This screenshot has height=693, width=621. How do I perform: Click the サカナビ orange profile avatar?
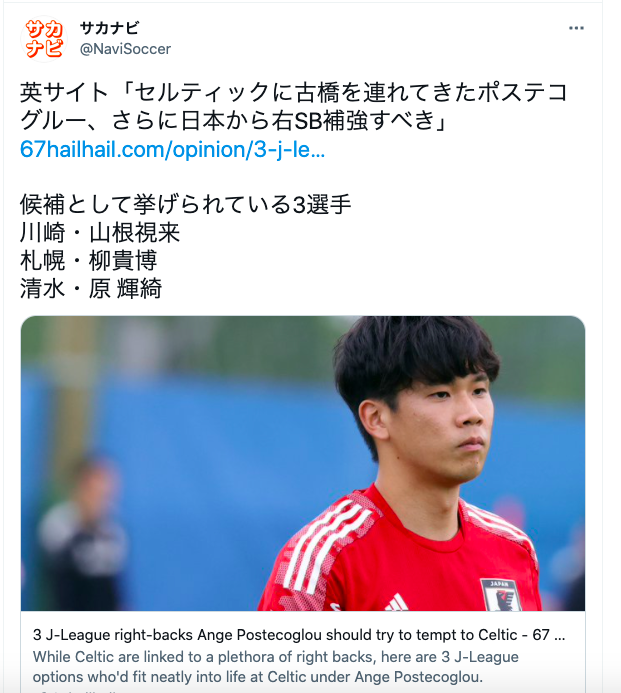(43, 39)
